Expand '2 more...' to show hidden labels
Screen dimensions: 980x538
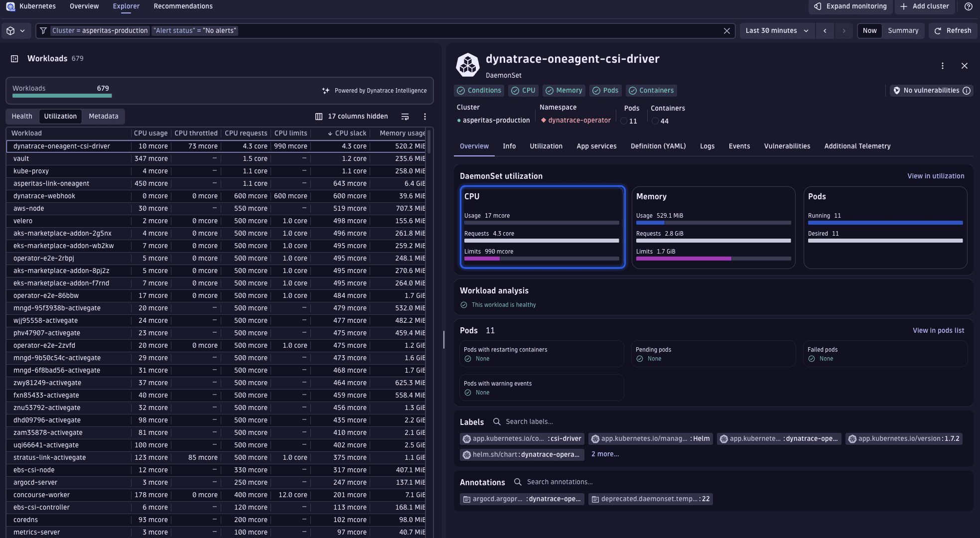[x=605, y=454]
